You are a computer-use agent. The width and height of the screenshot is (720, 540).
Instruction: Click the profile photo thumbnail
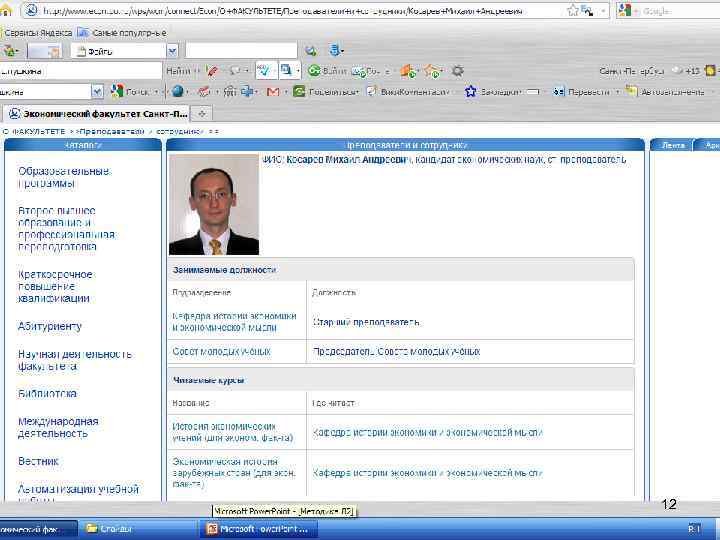pos(214,205)
